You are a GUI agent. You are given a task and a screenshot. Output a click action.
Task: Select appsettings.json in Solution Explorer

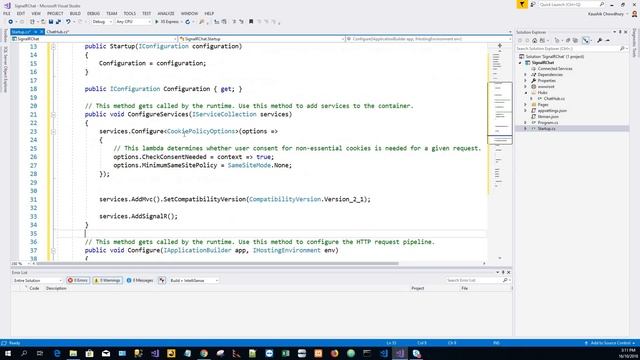[x=552, y=111]
